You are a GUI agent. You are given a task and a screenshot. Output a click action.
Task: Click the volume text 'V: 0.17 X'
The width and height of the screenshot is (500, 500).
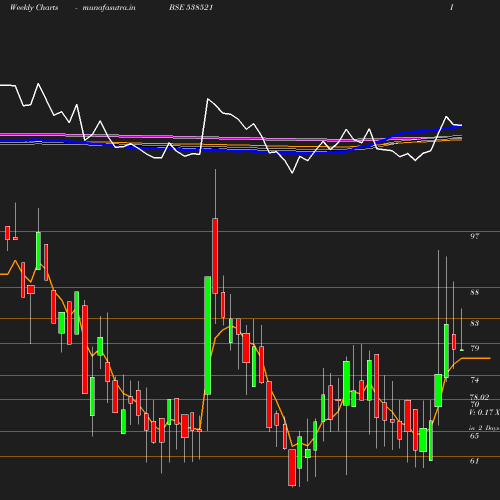(484, 413)
